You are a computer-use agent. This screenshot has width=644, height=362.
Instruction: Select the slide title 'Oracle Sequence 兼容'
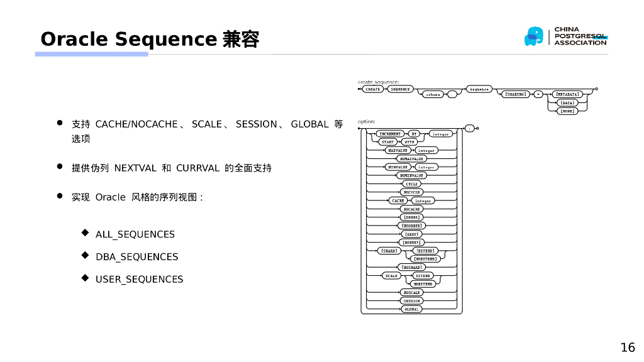150,40
